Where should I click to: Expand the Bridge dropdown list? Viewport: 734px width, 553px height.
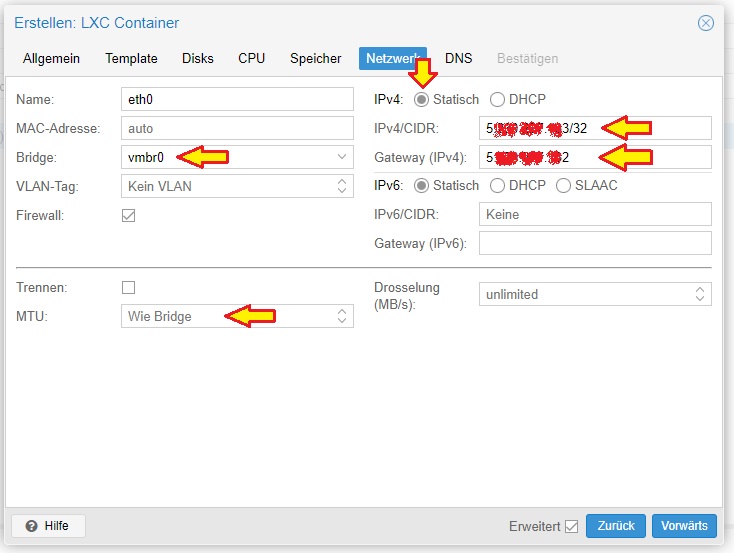[x=342, y=157]
